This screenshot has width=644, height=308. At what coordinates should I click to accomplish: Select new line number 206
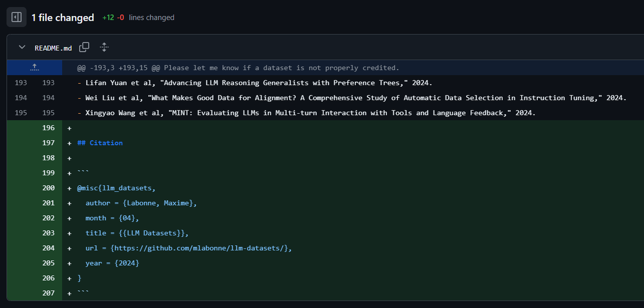coord(48,278)
